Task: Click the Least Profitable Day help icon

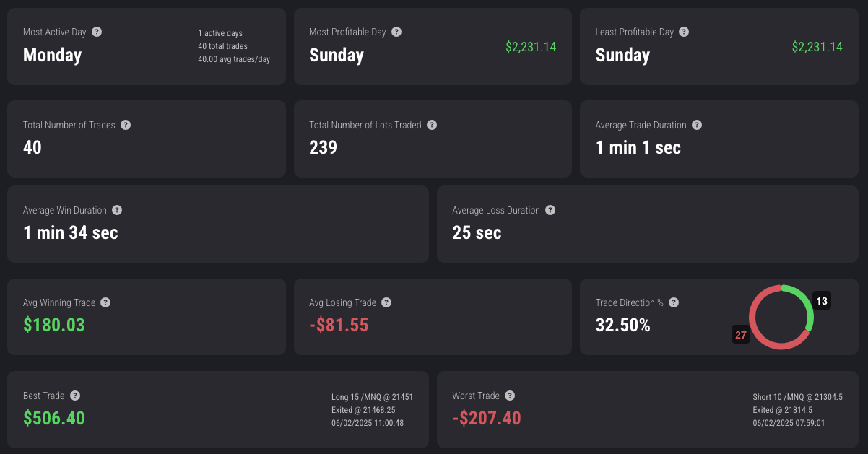Action: pyautogui.click(x=684, y=32)
